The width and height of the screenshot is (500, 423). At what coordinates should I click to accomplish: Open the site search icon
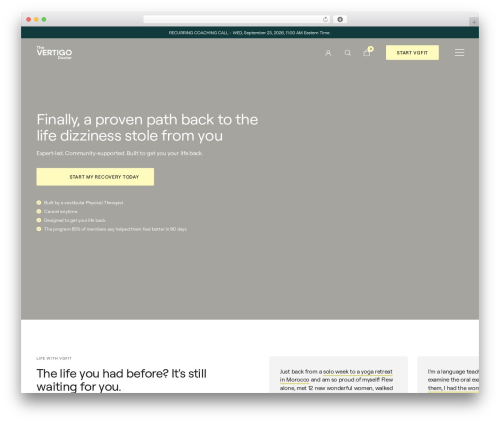coord(347,53)
